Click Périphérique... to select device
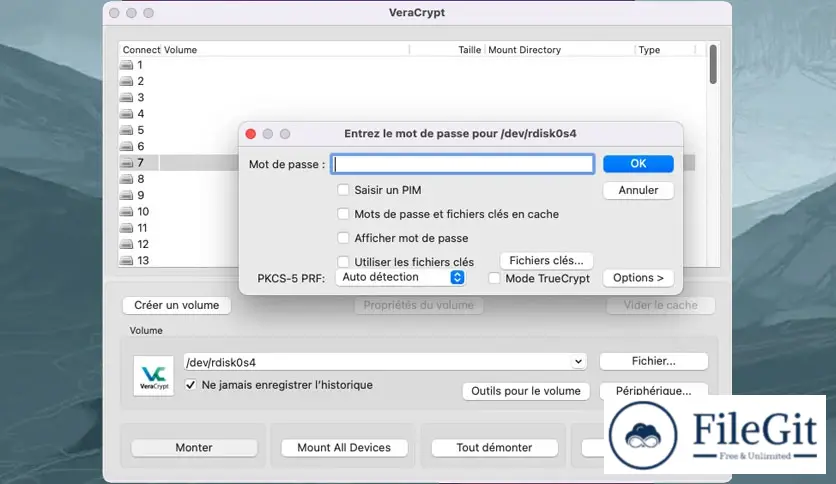836x484 pixels. tap(654, 391)
